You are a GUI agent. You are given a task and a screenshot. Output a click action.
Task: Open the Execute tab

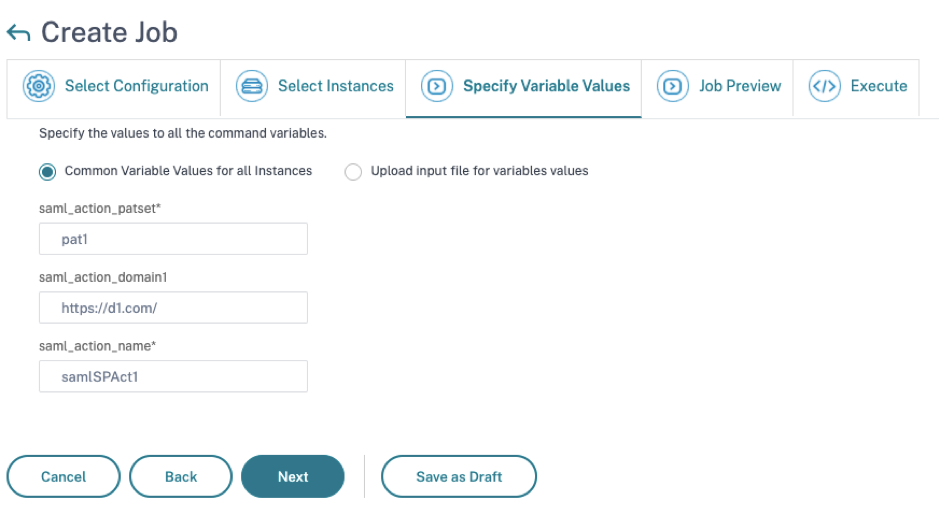(x=856, y=87)
